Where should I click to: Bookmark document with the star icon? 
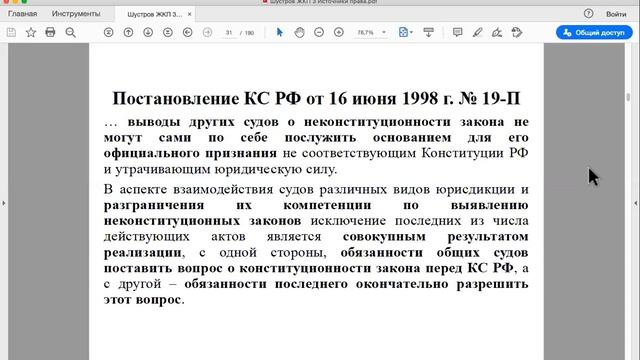[x=31, y=32]
